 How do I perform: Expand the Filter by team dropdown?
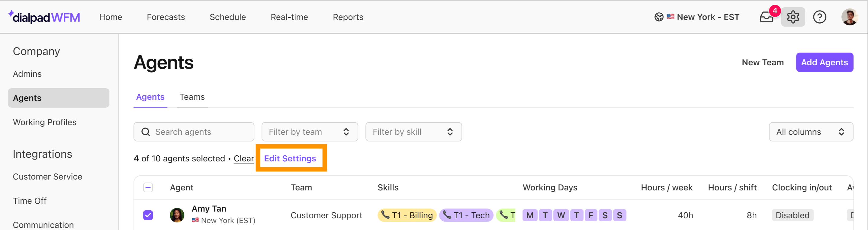(x=310, y=132)
